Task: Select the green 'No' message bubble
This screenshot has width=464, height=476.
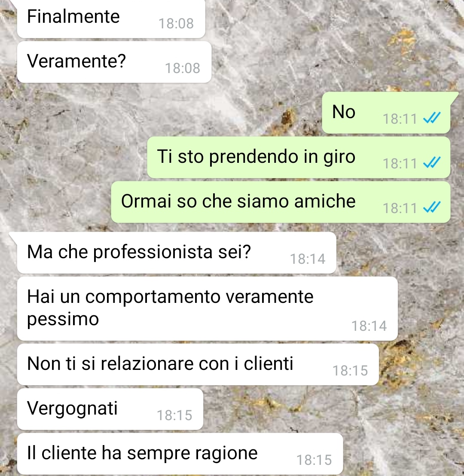Action: tap(386, 113)
